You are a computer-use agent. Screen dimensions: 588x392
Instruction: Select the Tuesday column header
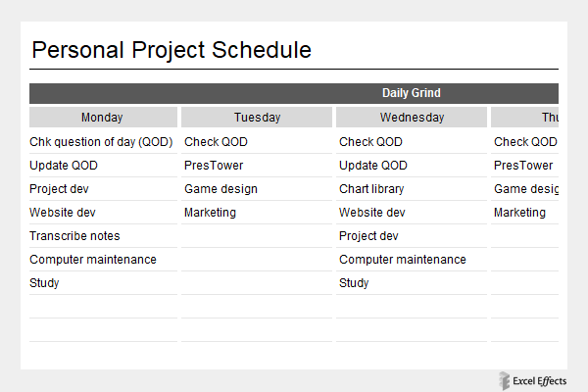click(257, 118)
